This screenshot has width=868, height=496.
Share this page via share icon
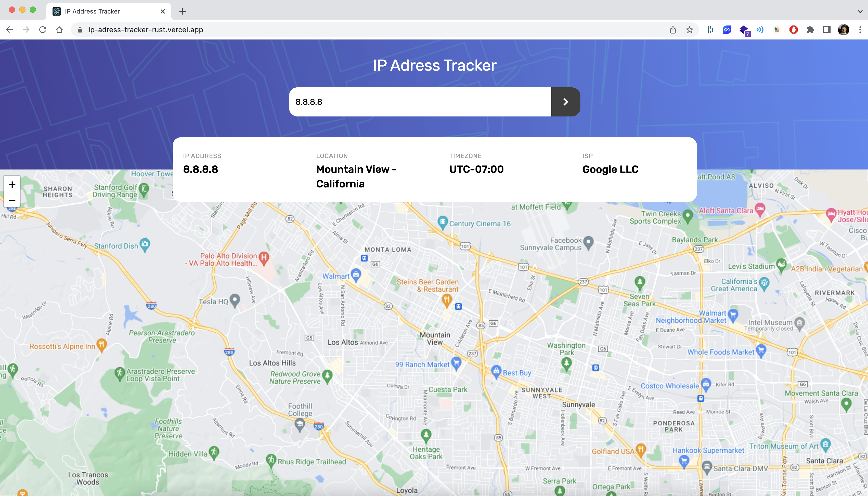pyautogui.click(x=673, y=30)
